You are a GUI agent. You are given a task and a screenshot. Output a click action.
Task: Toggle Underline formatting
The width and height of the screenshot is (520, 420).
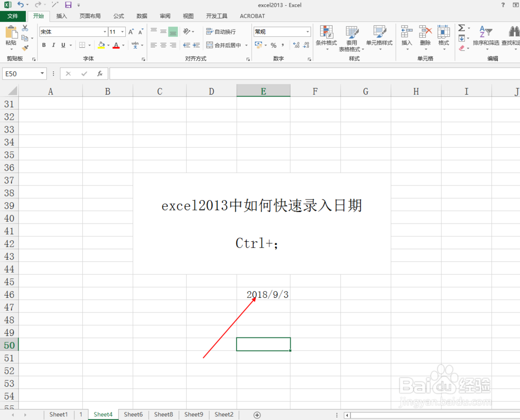[x=63, y=45]
